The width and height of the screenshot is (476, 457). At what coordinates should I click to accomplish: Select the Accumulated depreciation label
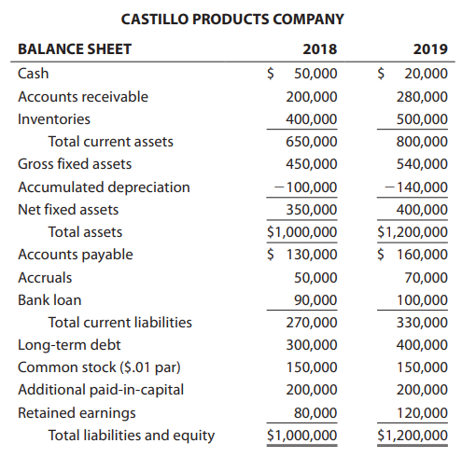click(x=104, y=187)
